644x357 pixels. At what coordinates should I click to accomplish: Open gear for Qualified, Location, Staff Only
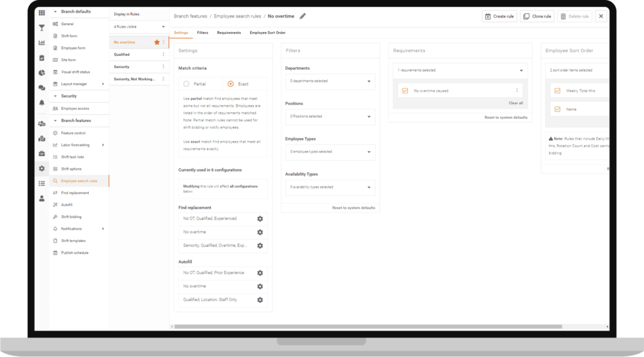tap(260, 300)
